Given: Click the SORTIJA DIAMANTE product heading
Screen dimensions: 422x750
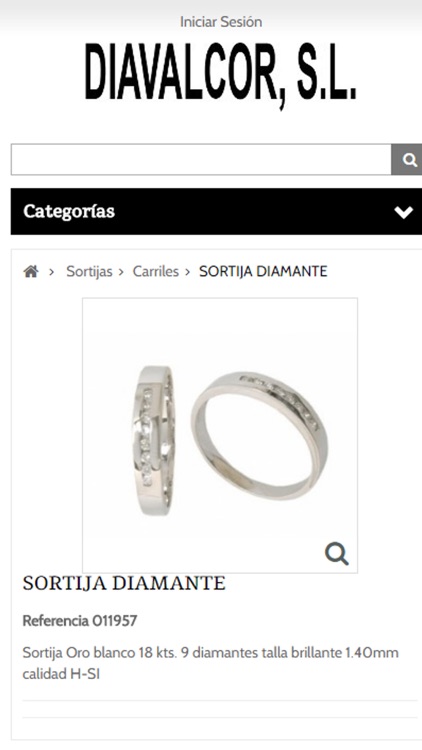Looking at the screenshot, I should click(x=124, y=584).
